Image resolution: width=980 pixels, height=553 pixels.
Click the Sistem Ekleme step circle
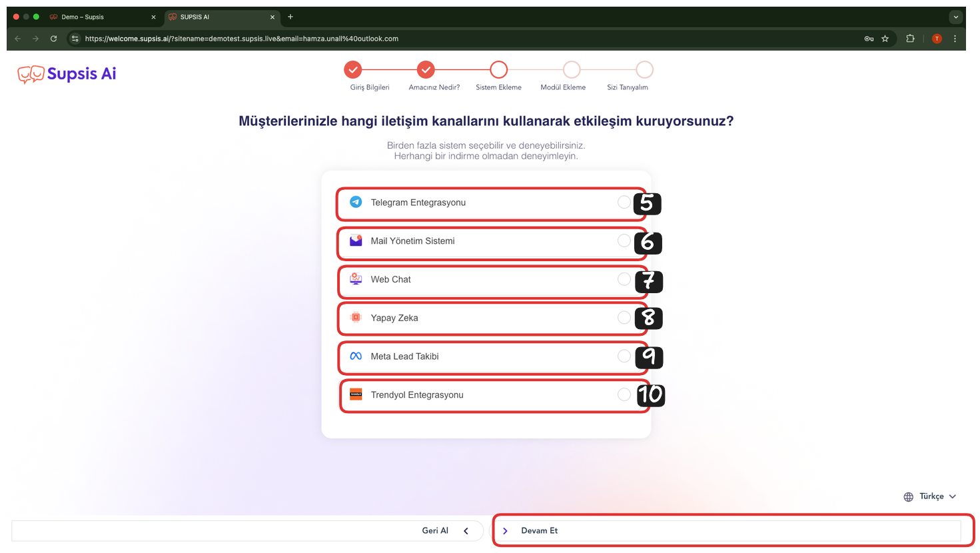point(498,69)
